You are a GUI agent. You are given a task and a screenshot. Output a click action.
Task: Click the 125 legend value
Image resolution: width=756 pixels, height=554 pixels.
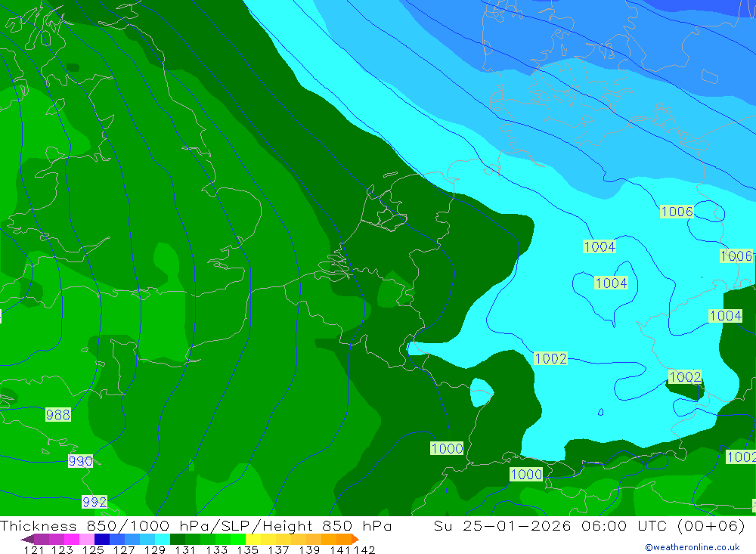[x=93, y=550]
